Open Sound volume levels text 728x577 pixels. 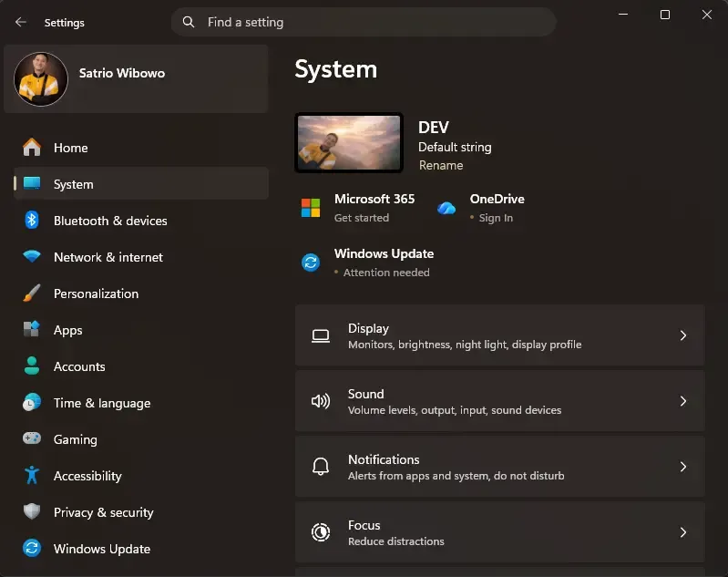point(455,410)
